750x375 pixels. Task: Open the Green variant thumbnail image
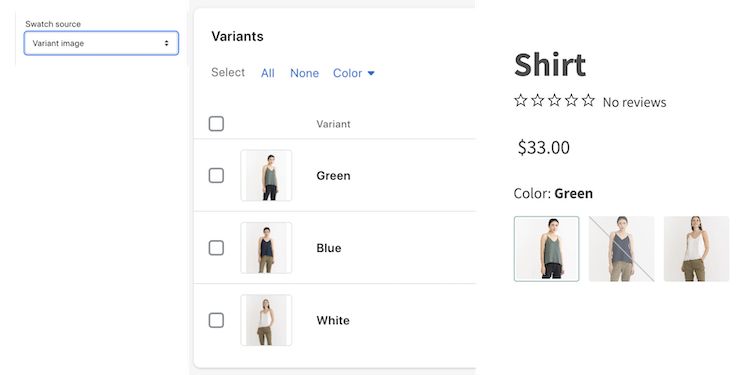[x=266, y=176]
